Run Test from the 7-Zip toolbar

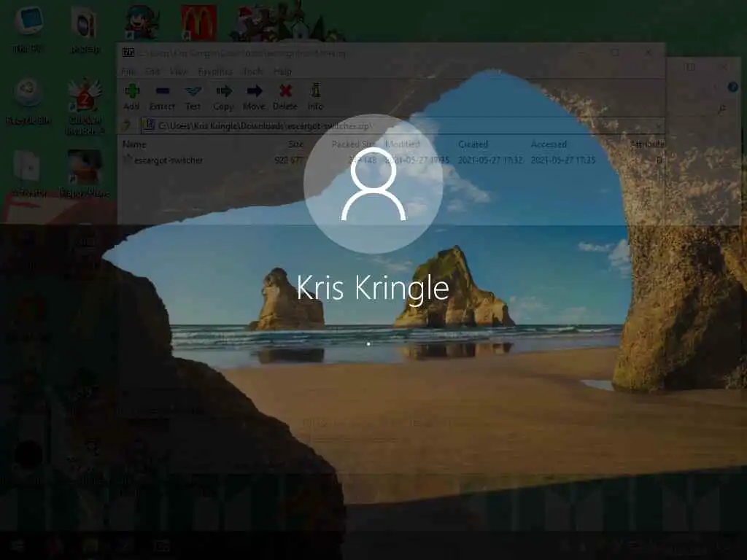point(193,97)
